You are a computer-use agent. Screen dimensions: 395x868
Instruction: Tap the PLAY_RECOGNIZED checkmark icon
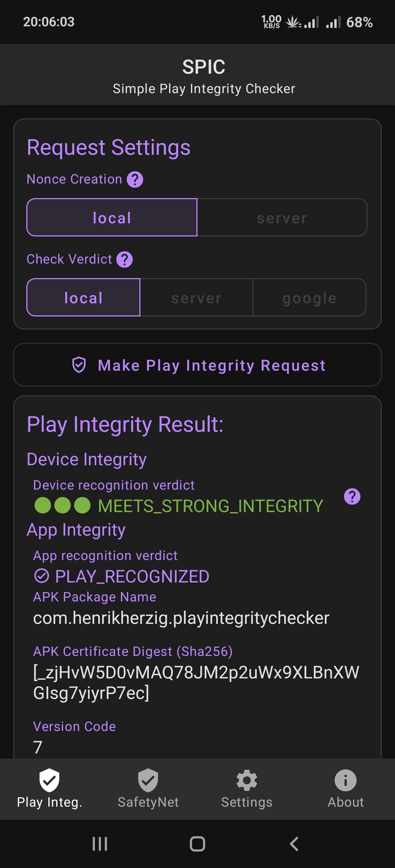click(x=41, y=576)
